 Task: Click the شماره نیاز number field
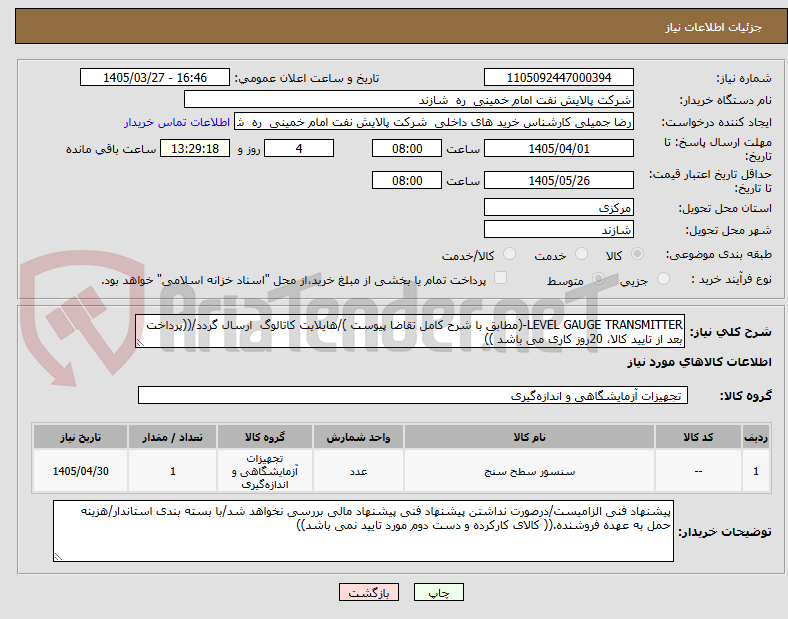tap(558, 78)
